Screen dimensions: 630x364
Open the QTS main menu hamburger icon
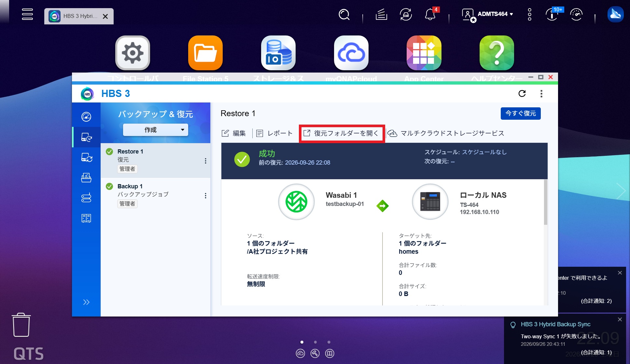[27, 14]
